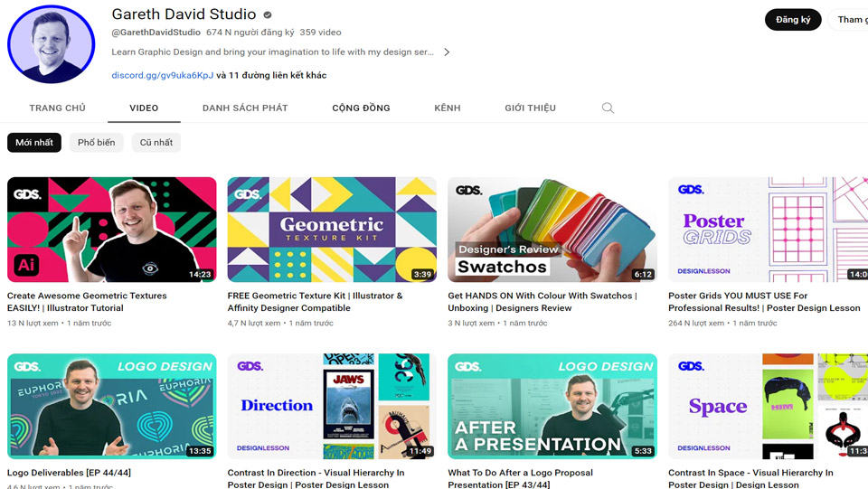This screenshot has height=489, width=868.
Task: Select the "Cũ nhất" sort filter
Action: click(156, 143)
